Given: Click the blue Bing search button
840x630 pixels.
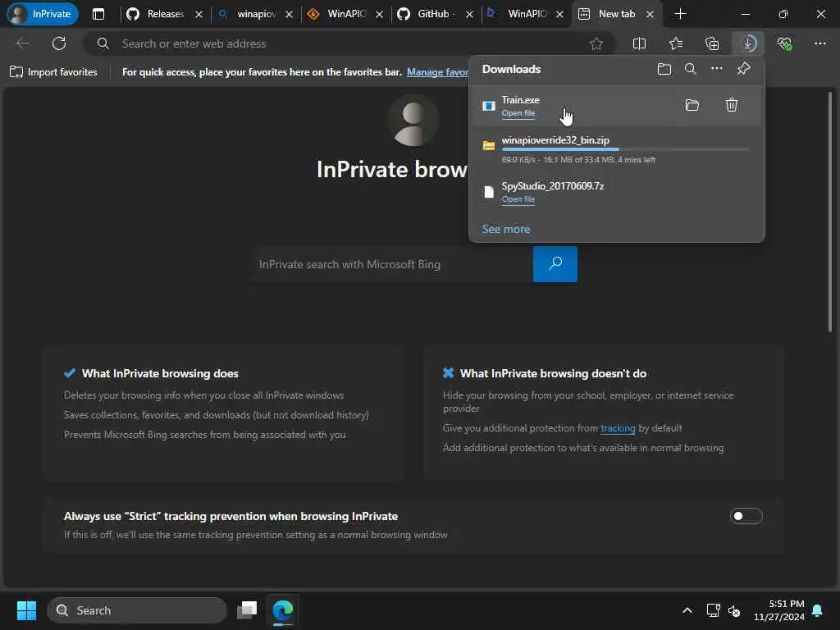Looking at the screenshot, I should click(x=555, y=264).
